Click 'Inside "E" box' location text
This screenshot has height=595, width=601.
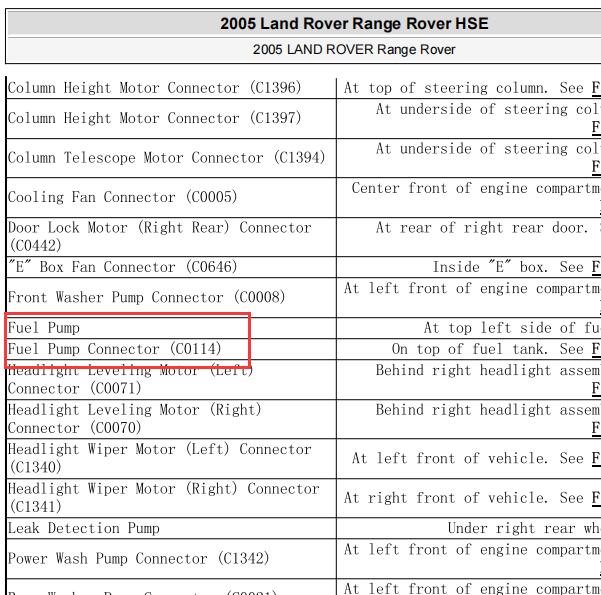(490, 267)
